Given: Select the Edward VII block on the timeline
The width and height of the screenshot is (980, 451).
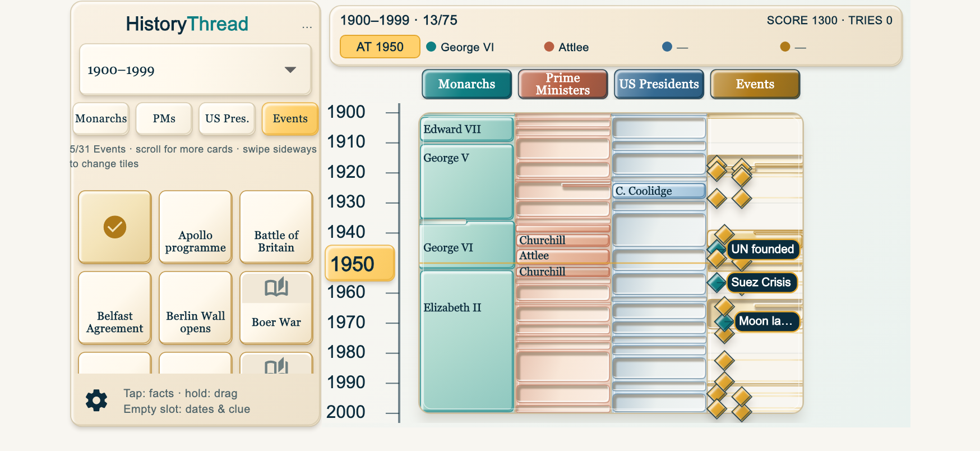Looking at the screenshot, I should (x=467, y=129).
